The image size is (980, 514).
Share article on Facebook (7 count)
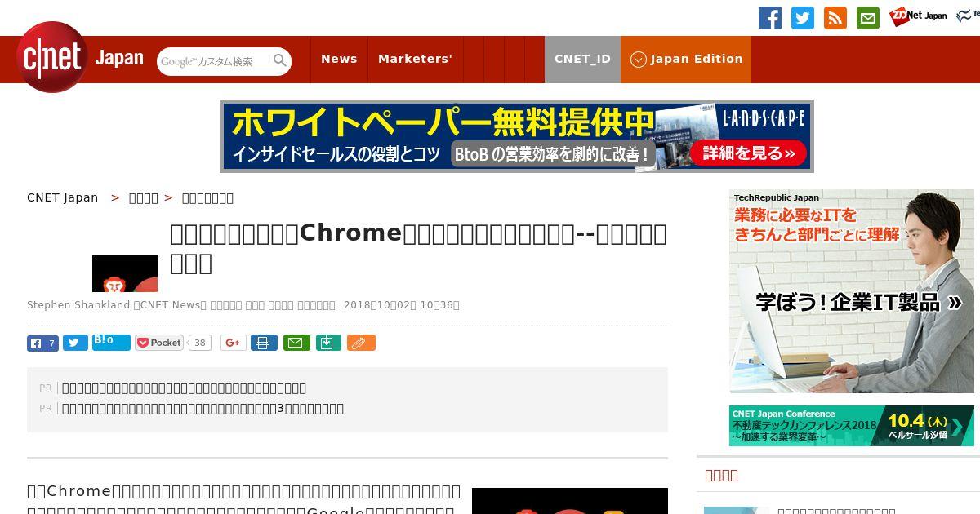pyautogui.click(x=42, y=343)
